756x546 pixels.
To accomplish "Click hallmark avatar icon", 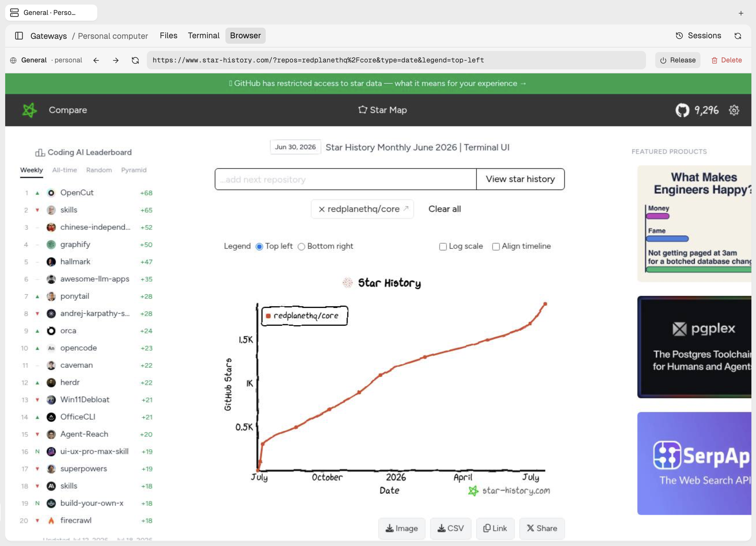I will [51, 262].
